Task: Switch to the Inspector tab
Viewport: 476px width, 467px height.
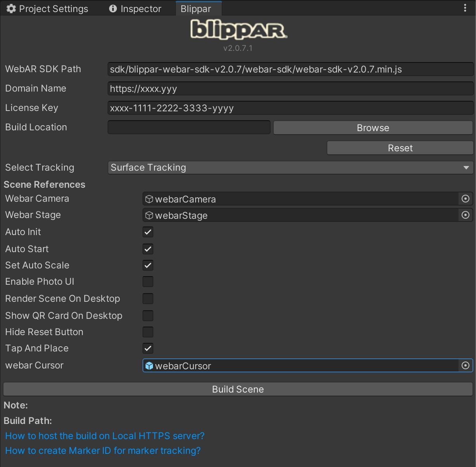Action: coord(135,9)
